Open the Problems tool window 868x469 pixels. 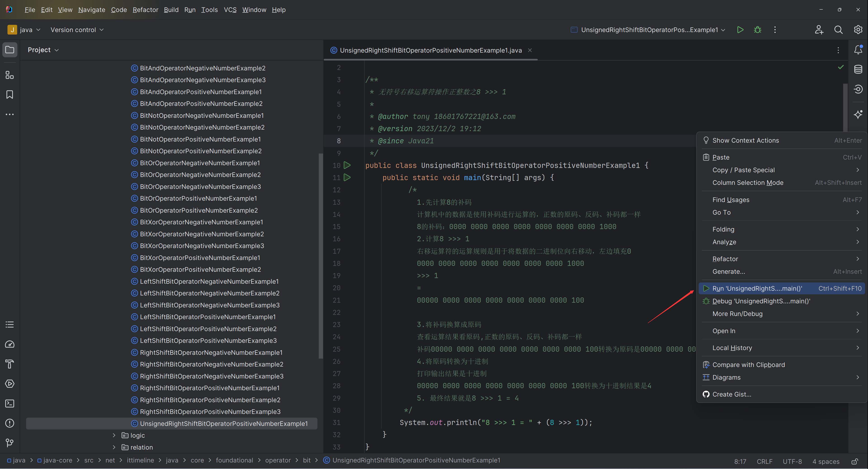pyautogui.click(x=10, y=423)
